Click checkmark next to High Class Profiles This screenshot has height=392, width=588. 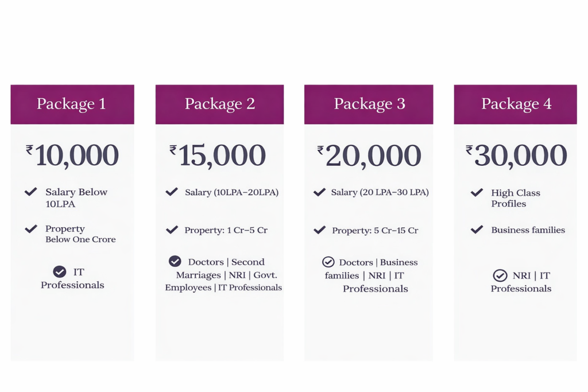tap(477, 192)
